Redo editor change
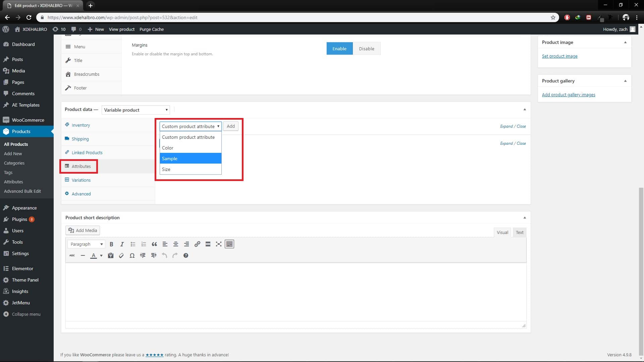This screenshot has height=362, width=644. tap(175, 255)
